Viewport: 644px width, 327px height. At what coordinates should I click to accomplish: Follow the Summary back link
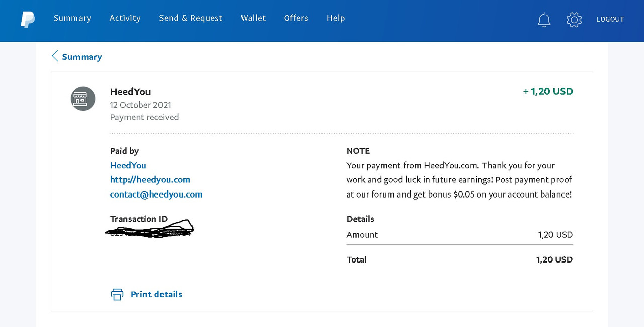coord(82,57)
